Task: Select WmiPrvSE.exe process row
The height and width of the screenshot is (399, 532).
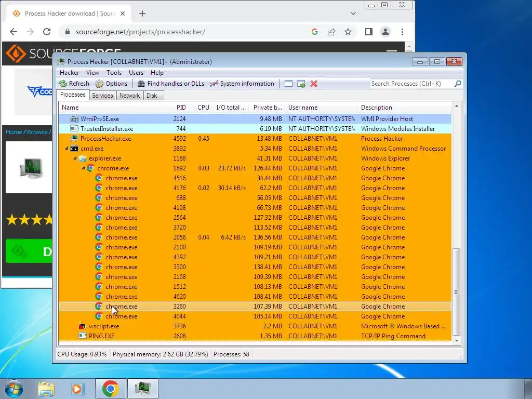Action: (x=255, y=119)
